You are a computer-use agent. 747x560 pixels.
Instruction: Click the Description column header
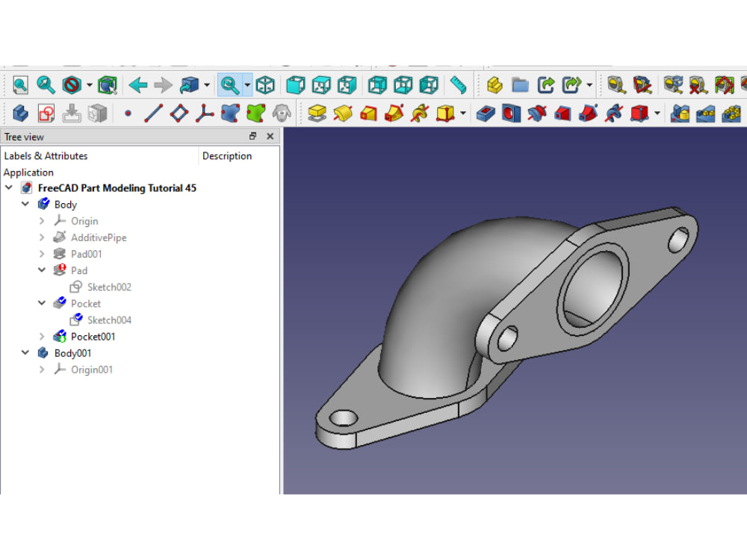(227, 155)
